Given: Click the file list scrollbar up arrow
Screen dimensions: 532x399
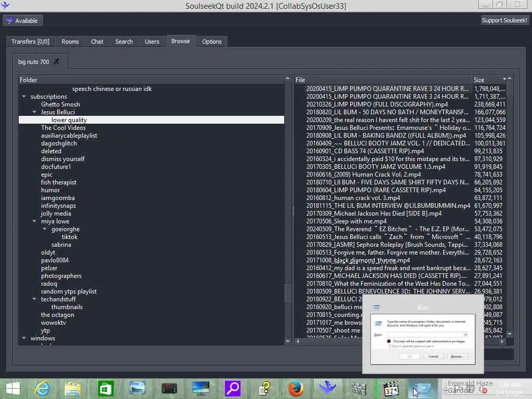Looking at the screenshot, I should (x=510, y=79).
